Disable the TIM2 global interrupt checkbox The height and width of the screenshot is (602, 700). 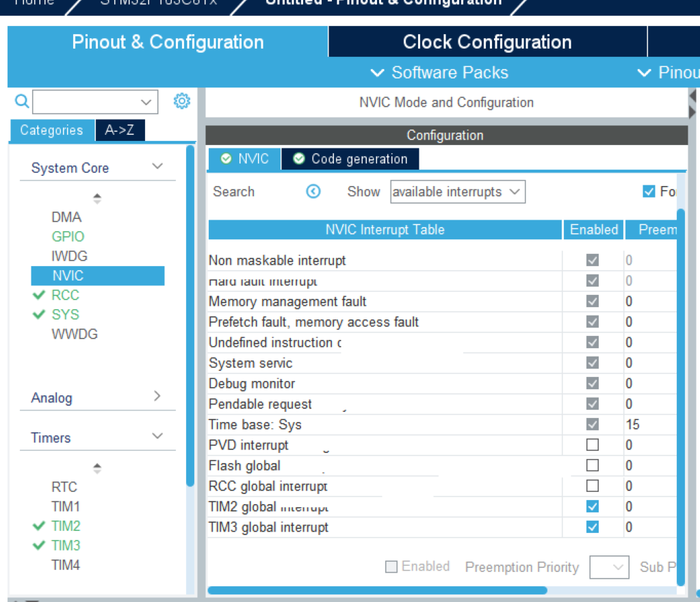pyautogui.click(x=593, y=506)
